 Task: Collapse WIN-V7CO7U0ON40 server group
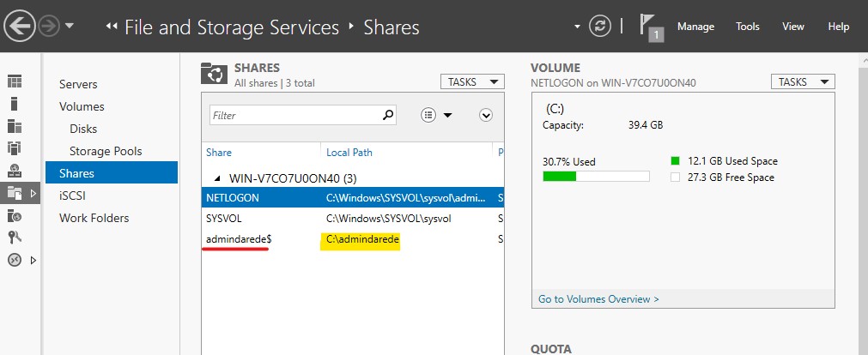pos(217,178)
